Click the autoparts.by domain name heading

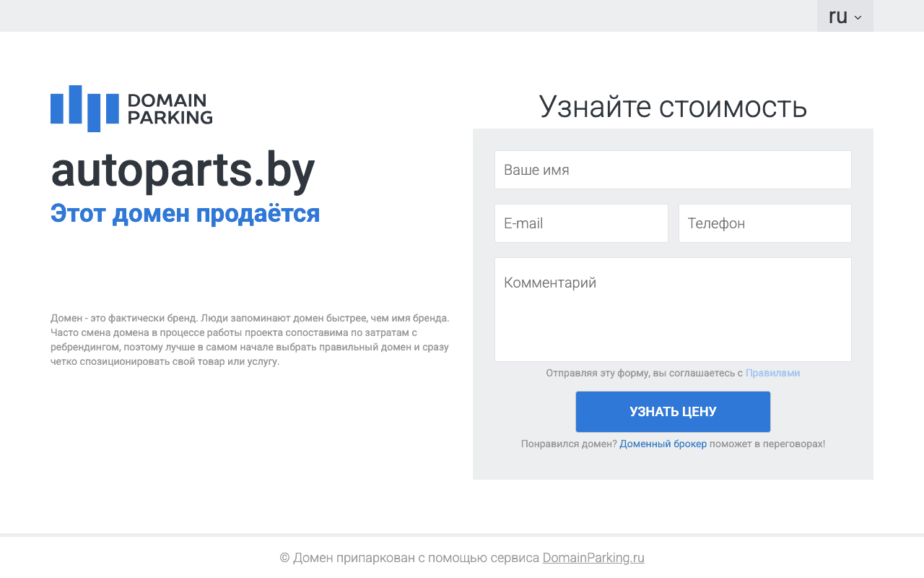coord(182,170)
